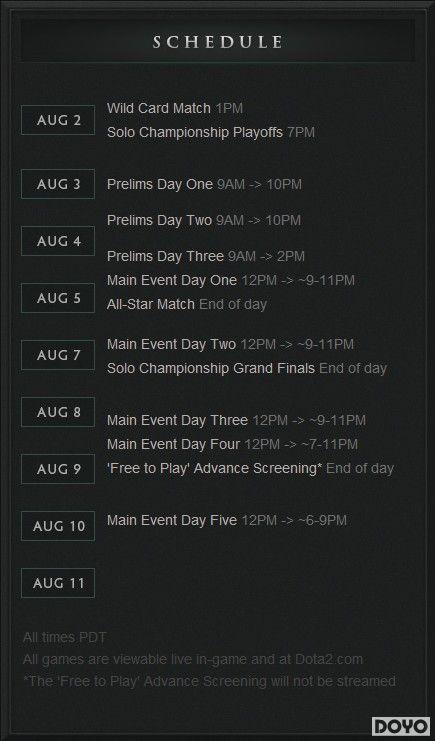Select the empty AUG 11 date box
The image size is (435, 741).
coord(58,583)
